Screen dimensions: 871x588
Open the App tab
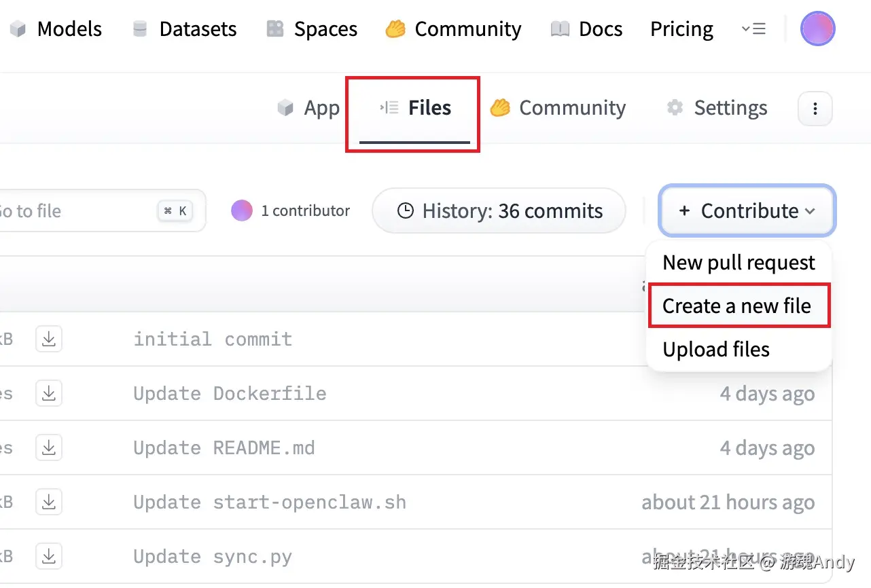pos(309,109)
